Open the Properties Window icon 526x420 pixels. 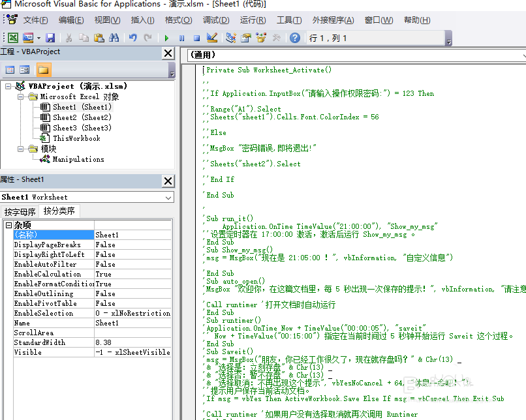246,38
